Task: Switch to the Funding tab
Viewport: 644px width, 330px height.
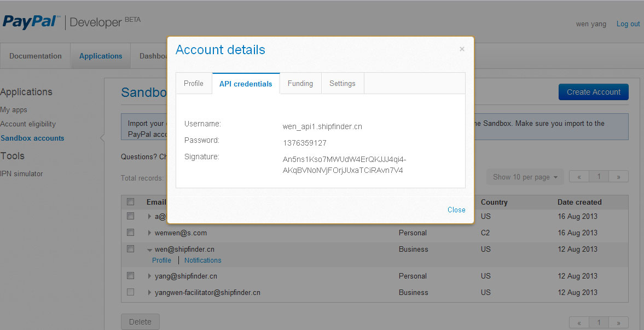Action: (300, 83)
